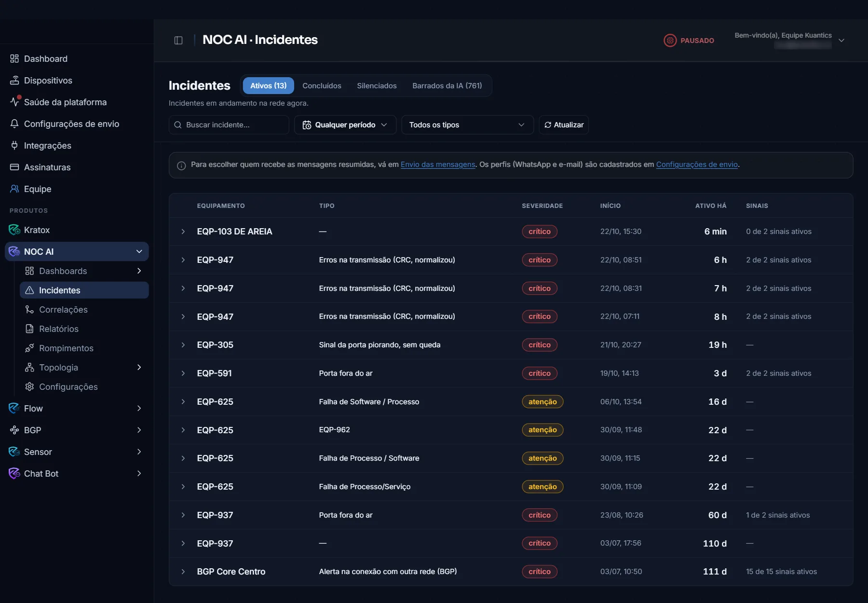Expand the BGP Core Centro incident row

click(183, 572)
